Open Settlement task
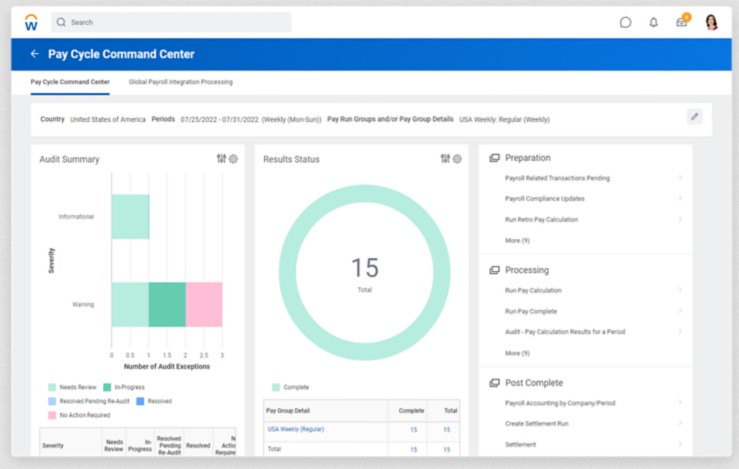Image resolution: width=739 pixels, height=469 pixels. click(520, 444)
